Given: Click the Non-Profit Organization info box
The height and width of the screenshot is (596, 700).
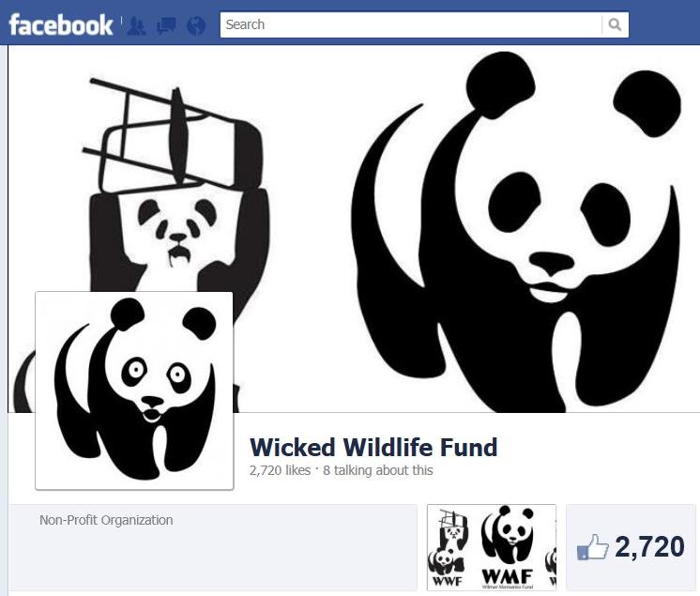Looking at the screenshot, I should [x=212, y=547].
